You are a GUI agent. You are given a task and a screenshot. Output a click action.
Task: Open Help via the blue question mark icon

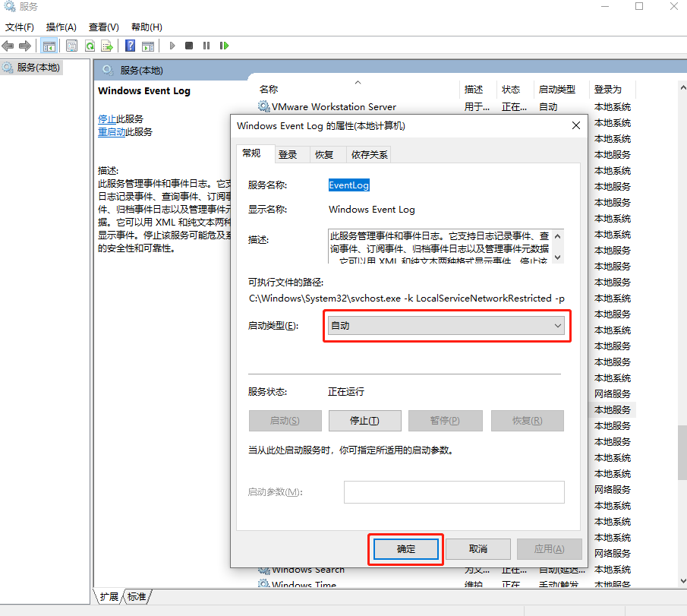tap(131, 45)
